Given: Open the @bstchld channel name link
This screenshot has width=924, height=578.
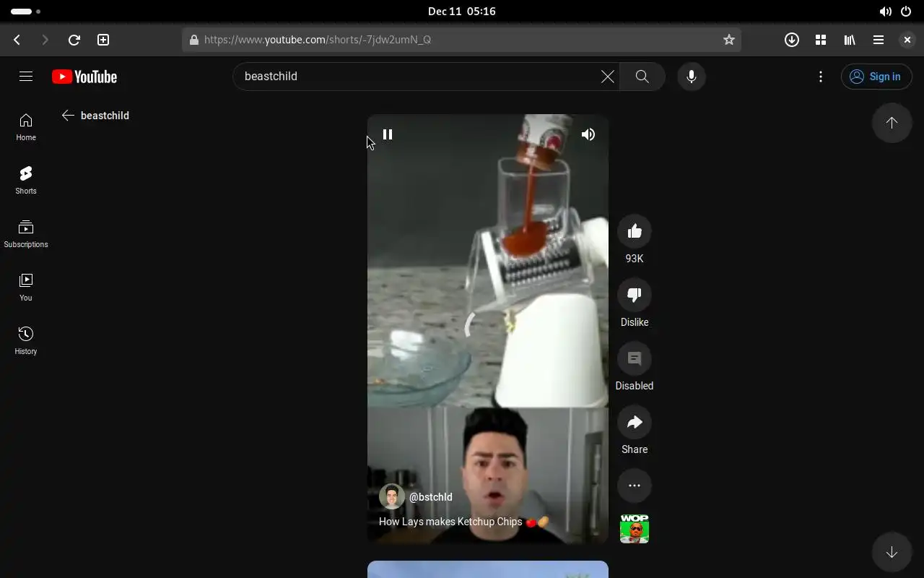Looking at the screenshot, I should 431,497.
